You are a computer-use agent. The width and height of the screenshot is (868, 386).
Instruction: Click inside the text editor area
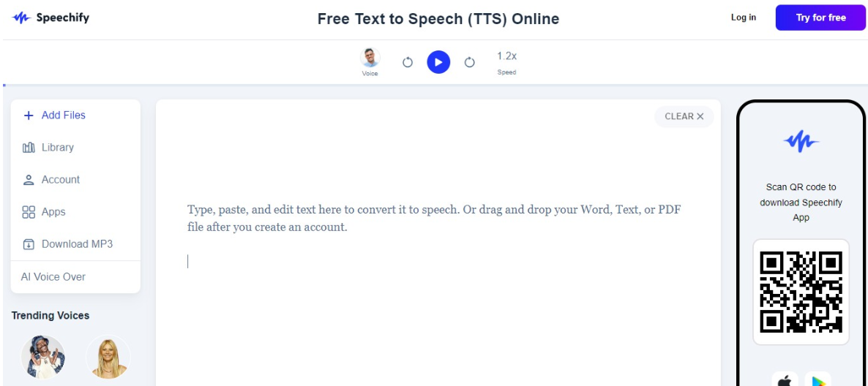pyautogui.click(x=438, y=243)
